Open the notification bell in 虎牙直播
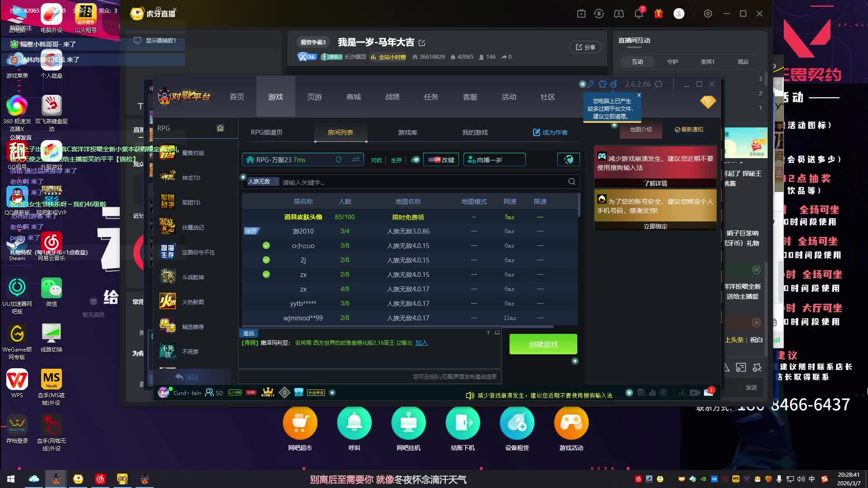This screenshot has height=488, width=868. pos(638,14)
